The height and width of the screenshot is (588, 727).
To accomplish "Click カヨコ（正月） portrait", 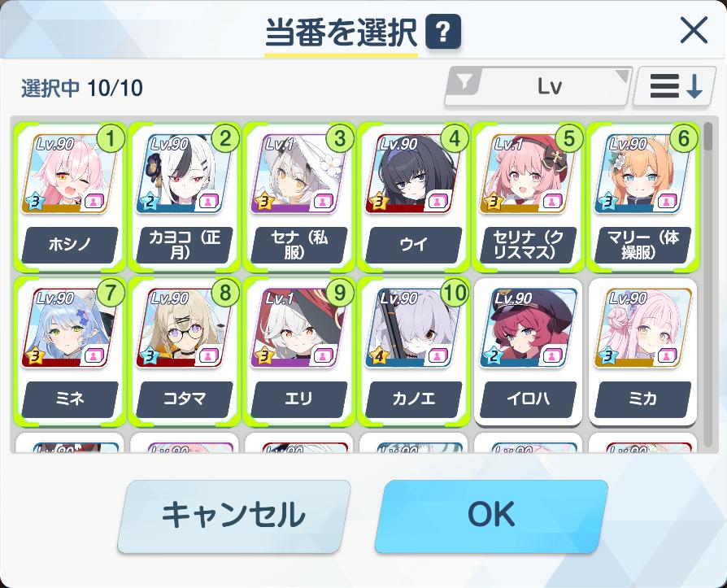I will (184, 174).
